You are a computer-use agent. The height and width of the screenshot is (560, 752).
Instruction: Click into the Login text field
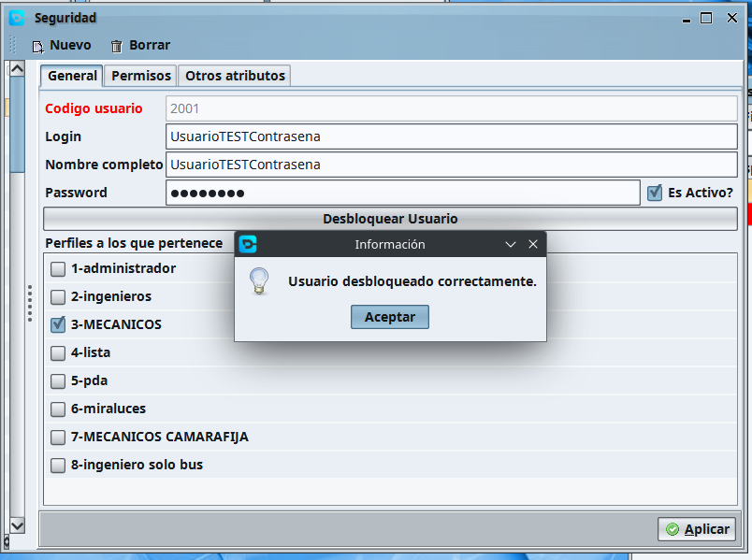pyautogui.click(x=449, y=136)
